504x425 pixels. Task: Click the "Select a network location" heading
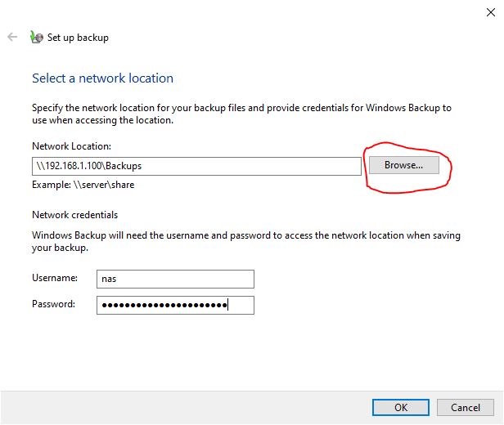tap(102, 78)
